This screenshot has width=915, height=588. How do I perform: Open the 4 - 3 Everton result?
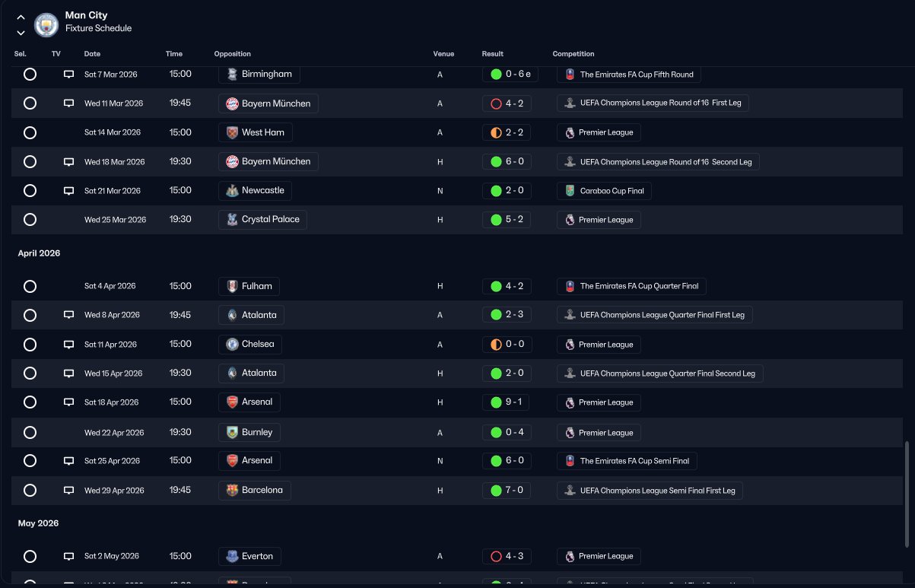click(x=507, y=556)
